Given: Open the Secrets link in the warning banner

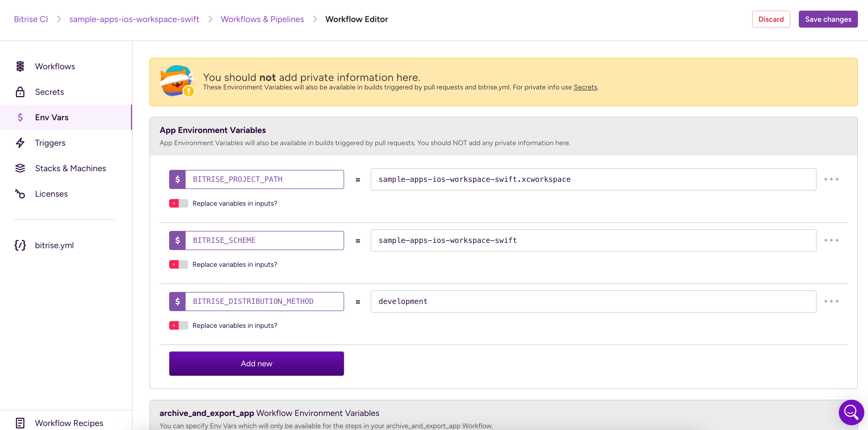Looking at the screenshot, I should 585,87.
